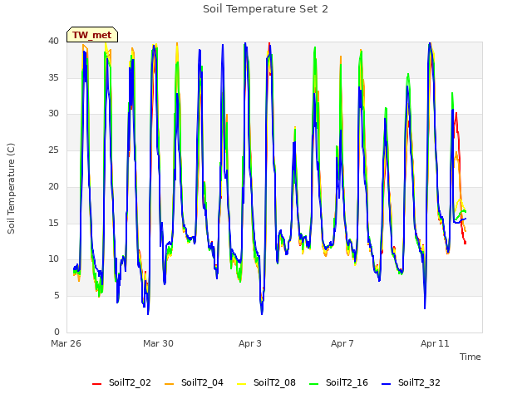532x399 pixels.
Task: Click the TW_met annotation label
Action: click(92, 35)
